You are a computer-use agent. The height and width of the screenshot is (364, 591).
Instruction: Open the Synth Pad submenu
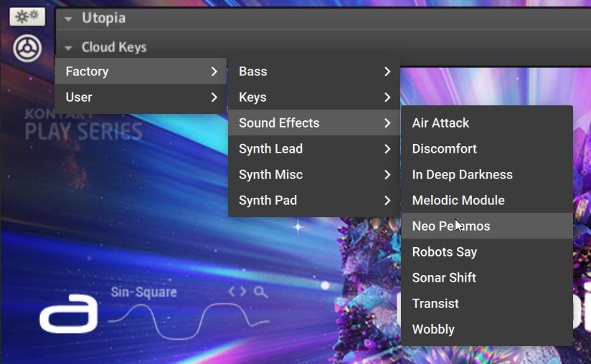[x=314, y=200]
